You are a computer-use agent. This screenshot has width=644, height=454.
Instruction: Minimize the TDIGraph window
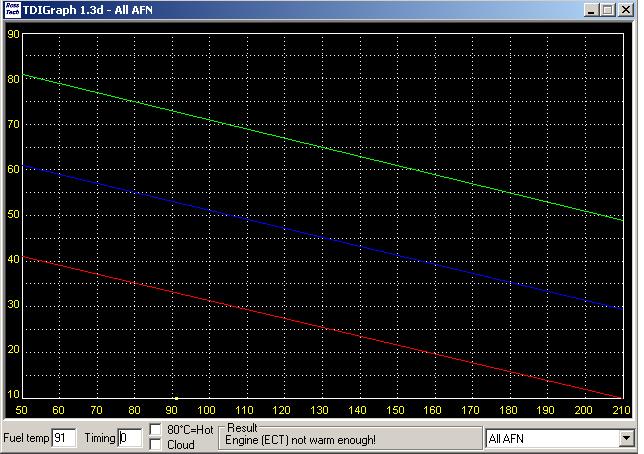coord(589,10)
